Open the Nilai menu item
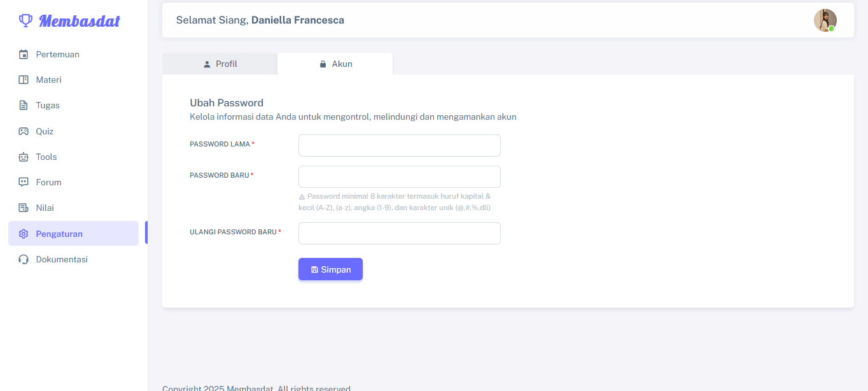868x391 pixels. (73, 208)
